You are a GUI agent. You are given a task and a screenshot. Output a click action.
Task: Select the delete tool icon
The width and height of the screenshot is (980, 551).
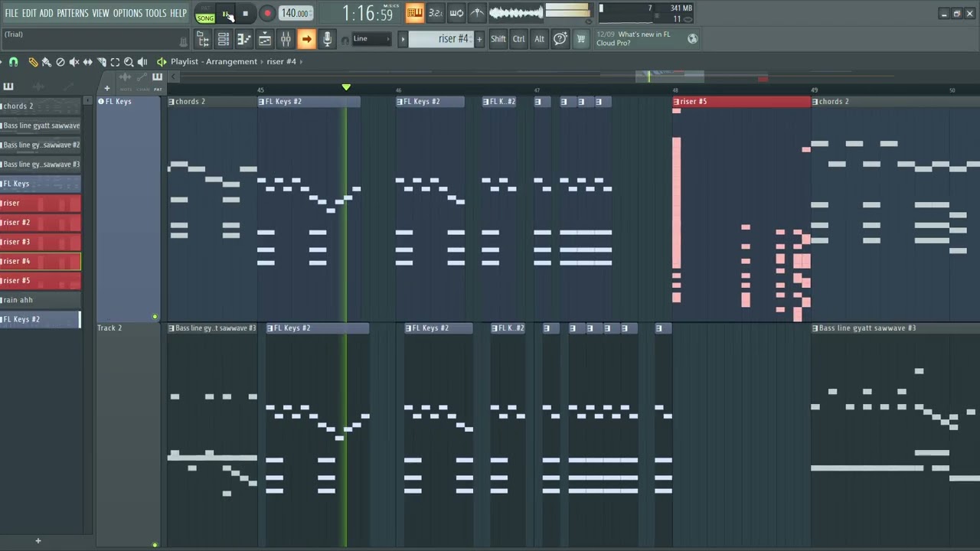click(x=60, y=62)
